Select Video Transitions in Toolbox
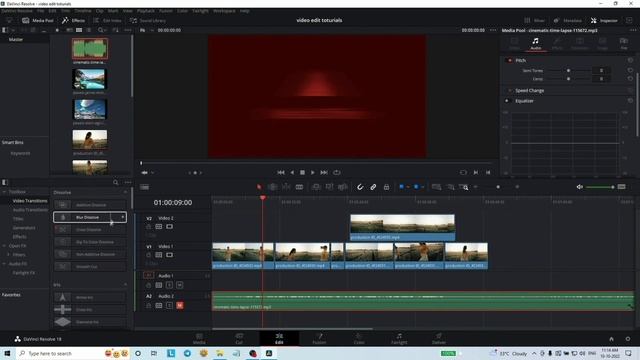Image resolution: width=640 pixels, height=360 pixels. [30, 201]
